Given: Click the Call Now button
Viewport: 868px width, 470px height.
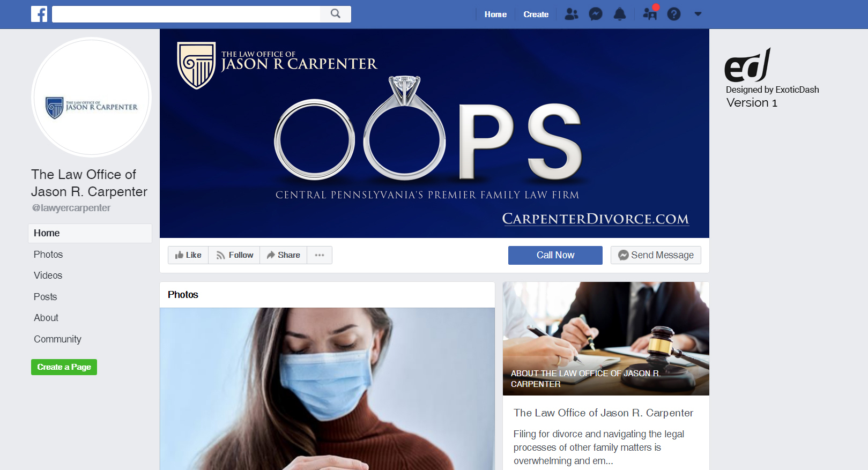Looking at the screenshot, I should 555,255.
